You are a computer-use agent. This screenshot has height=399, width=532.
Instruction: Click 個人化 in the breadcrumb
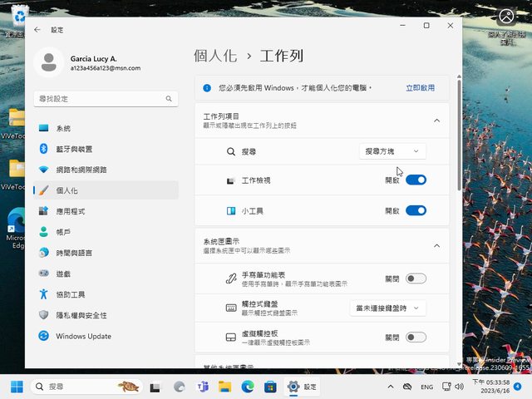point(215,57)
